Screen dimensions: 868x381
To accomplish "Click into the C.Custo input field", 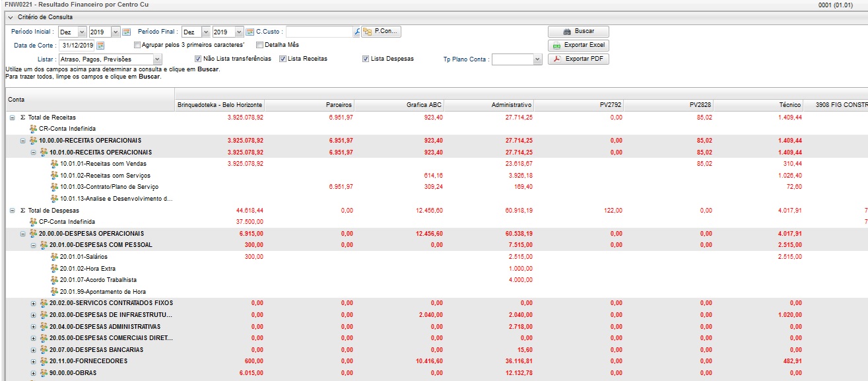I will click(319, 32).
